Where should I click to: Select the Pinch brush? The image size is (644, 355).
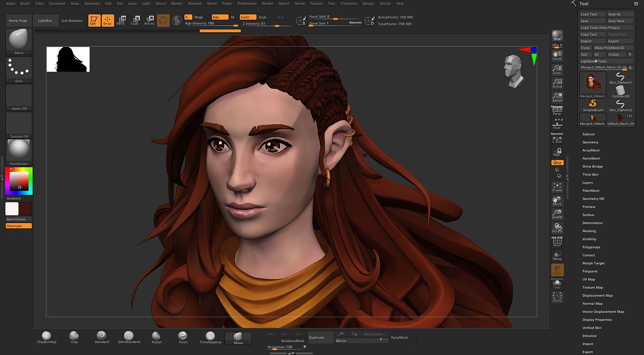click(x=183, y=337)
